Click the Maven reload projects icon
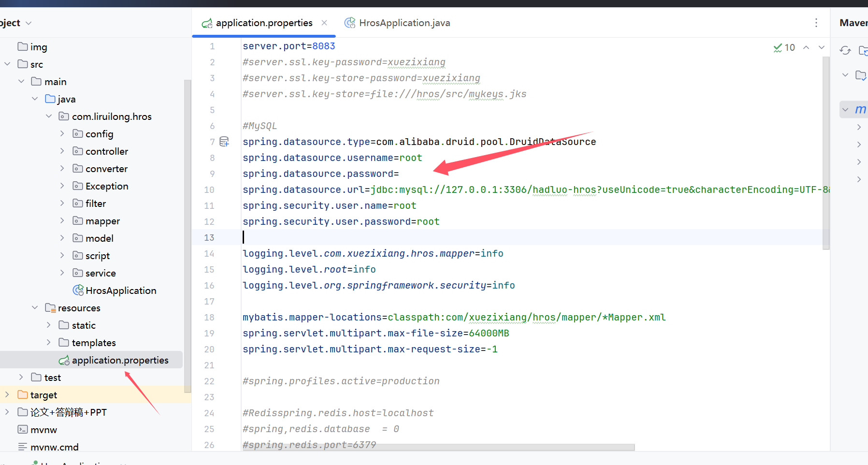Image resolution: width=868 pixels, height=465 pixels. (x=845, y=50)
